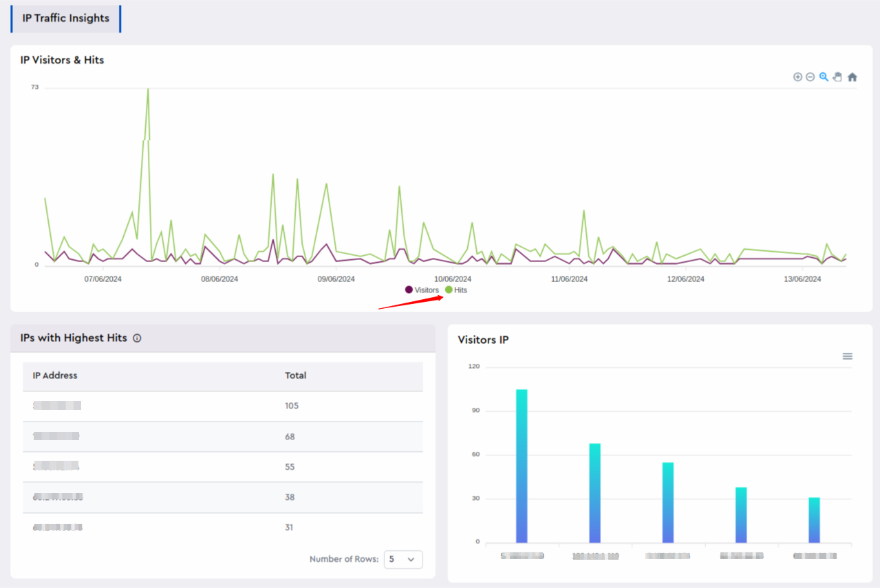880x588 pixels.
Task: Select the table cell showing 55
Action: pyautogui.click(x=290, y=467)
